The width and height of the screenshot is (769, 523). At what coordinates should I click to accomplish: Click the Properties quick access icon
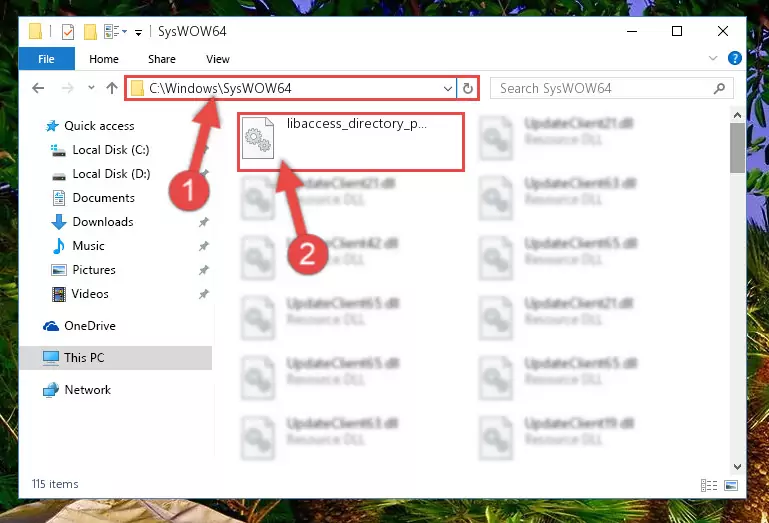68,32
